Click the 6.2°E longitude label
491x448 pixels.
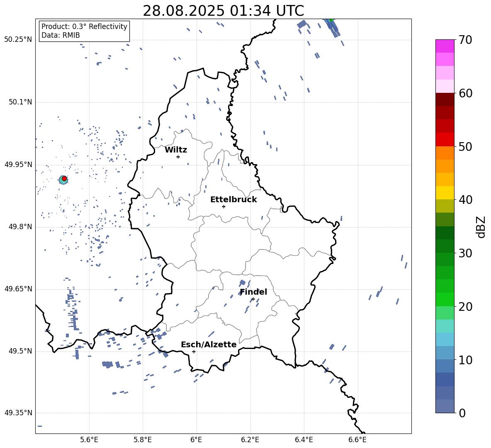pyautogui.click(x=250, y=440)
